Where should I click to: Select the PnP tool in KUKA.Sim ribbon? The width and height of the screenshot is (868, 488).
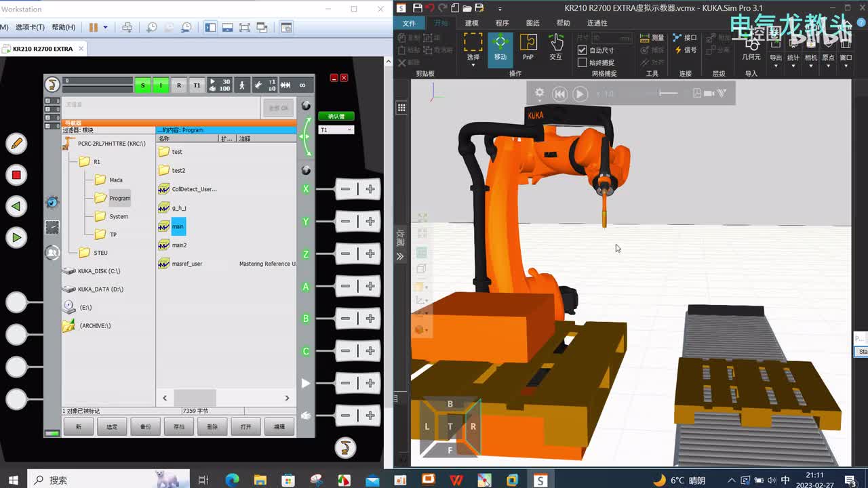point(528,47)
